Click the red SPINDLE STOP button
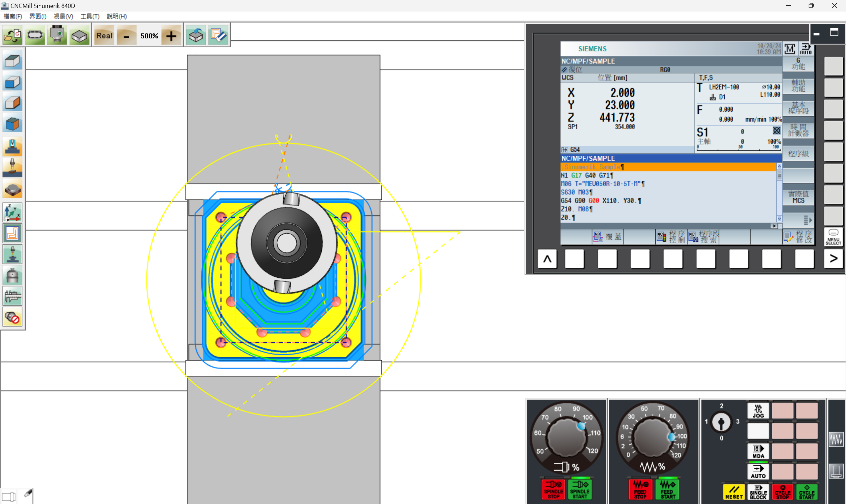 pyautogui.click(x=553, y=489)
